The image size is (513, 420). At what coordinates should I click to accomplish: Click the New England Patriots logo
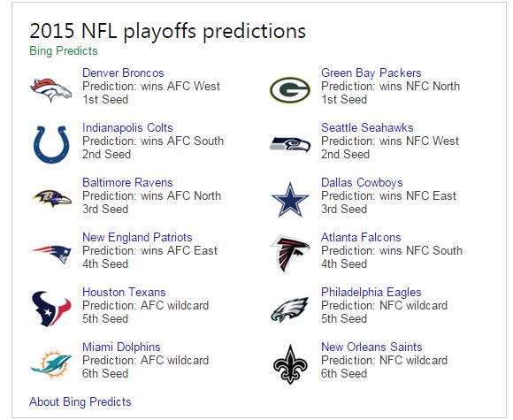(51, 254)
